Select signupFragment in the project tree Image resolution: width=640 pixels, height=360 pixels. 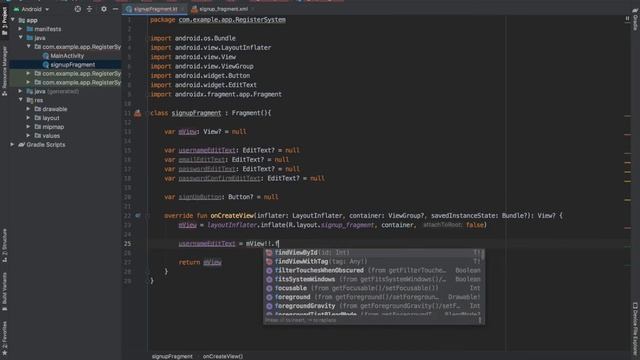pos(73,64)
